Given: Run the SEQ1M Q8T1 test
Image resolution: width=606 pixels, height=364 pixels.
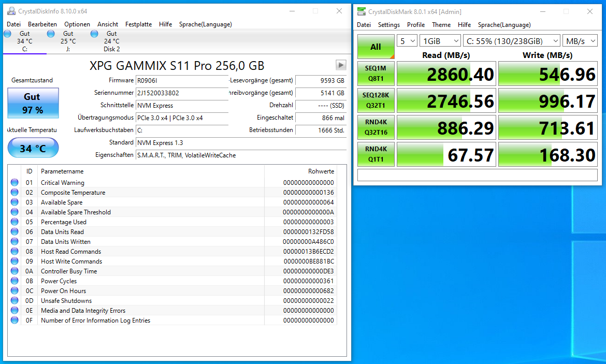Looking at the screenshot, I should click(x=376, y=74).
